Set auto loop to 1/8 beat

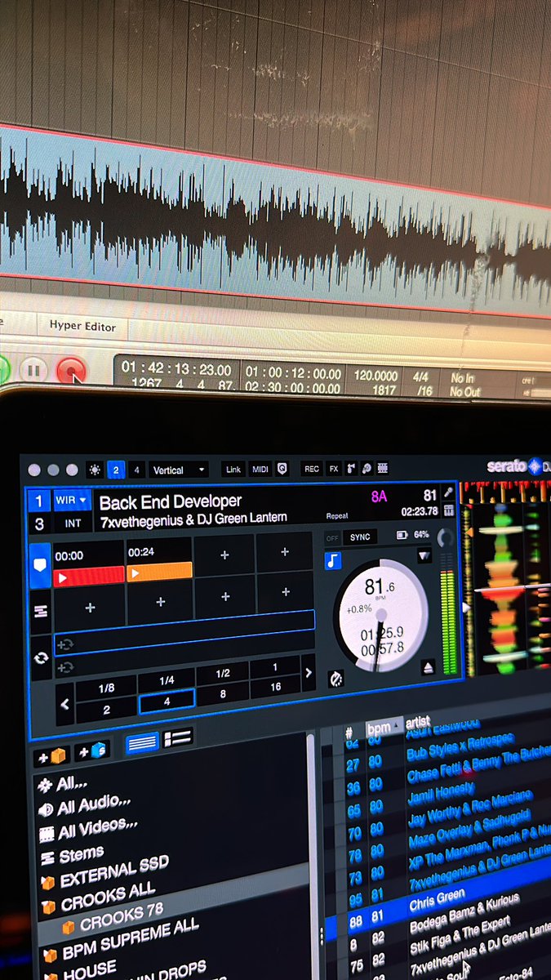pyautogui.click(x=106, y=688)
